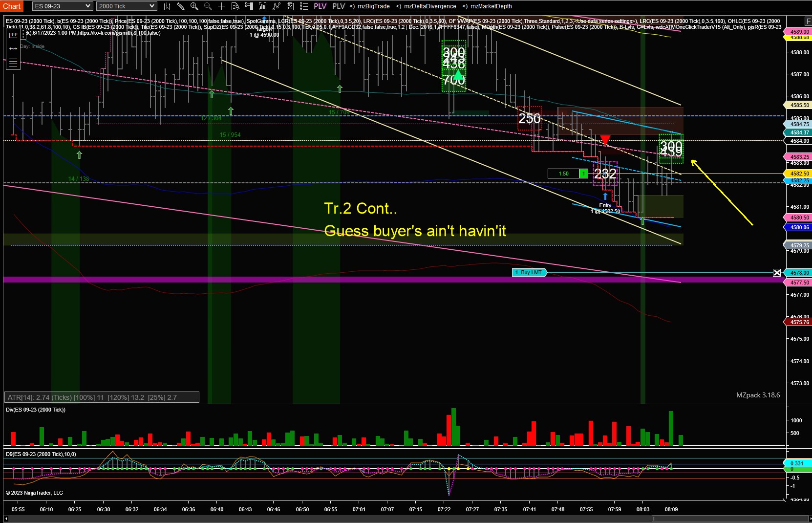This screenshot has height=523, width=812.
Task: Click the cyan 4578.00 price marker
Action: 797,273
